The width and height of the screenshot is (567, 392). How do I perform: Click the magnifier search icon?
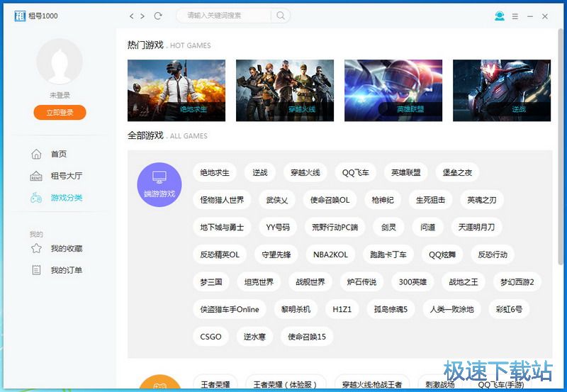coord(281,16)
